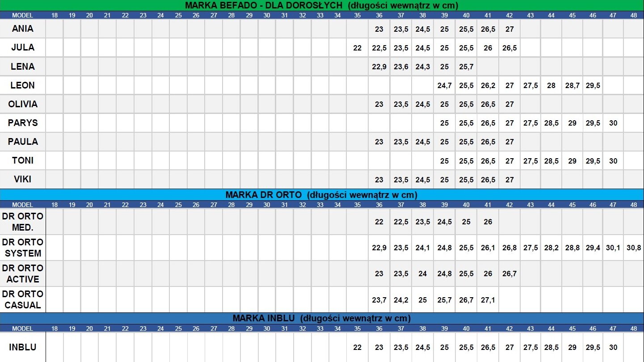Select the TONI model name cell
Image resolution: width=644 pixels, height=362 pixels.
click(x=23, y=160)
